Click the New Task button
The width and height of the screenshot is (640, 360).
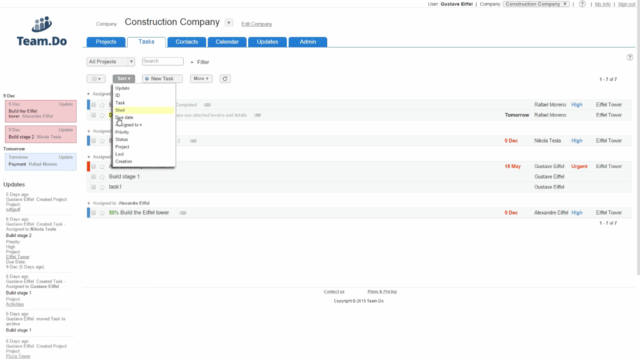162,78
